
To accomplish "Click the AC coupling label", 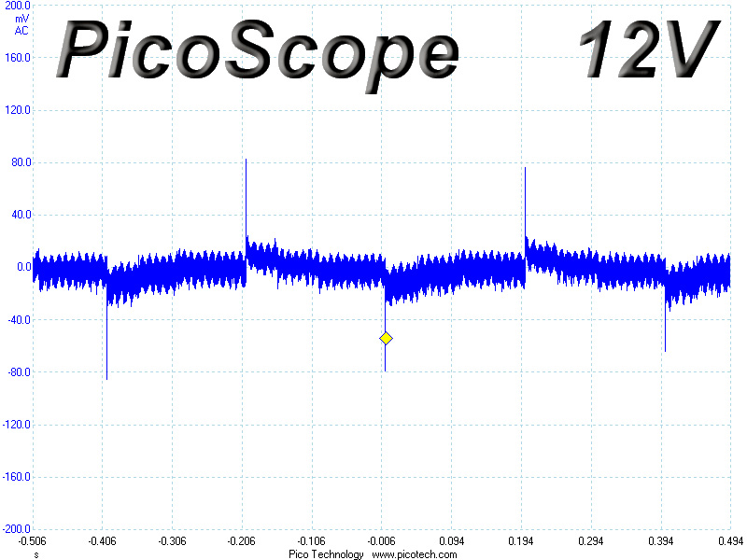I will click(x=21, y=31).
